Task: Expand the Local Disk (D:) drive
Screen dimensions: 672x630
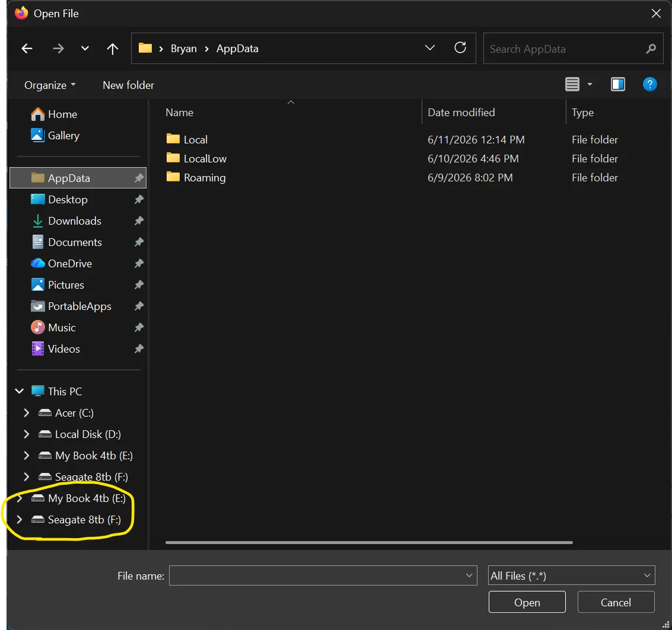Action: pos(27,434)
